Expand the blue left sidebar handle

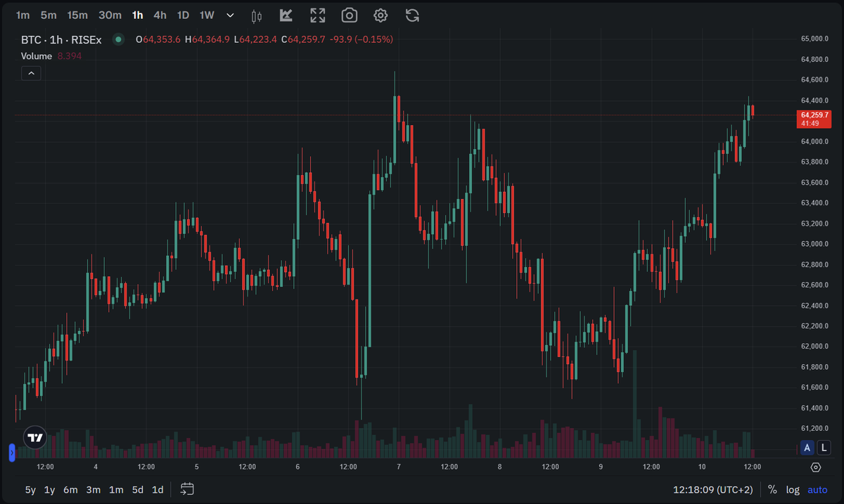tap(11, 452)
